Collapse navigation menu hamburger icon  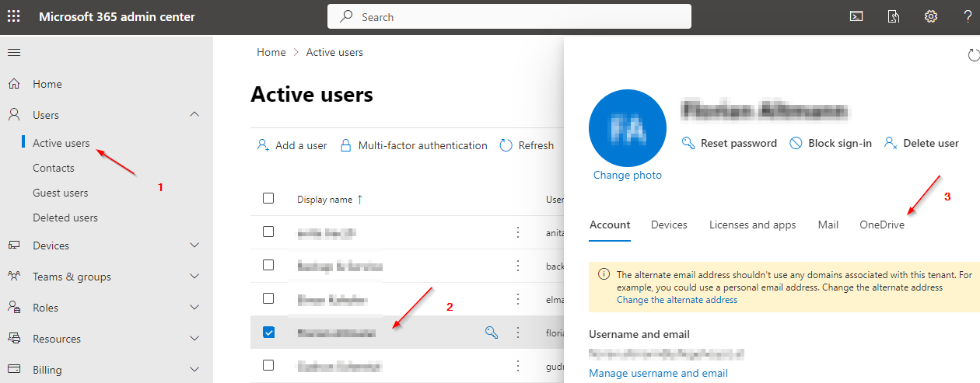click(x=14, y=52)
